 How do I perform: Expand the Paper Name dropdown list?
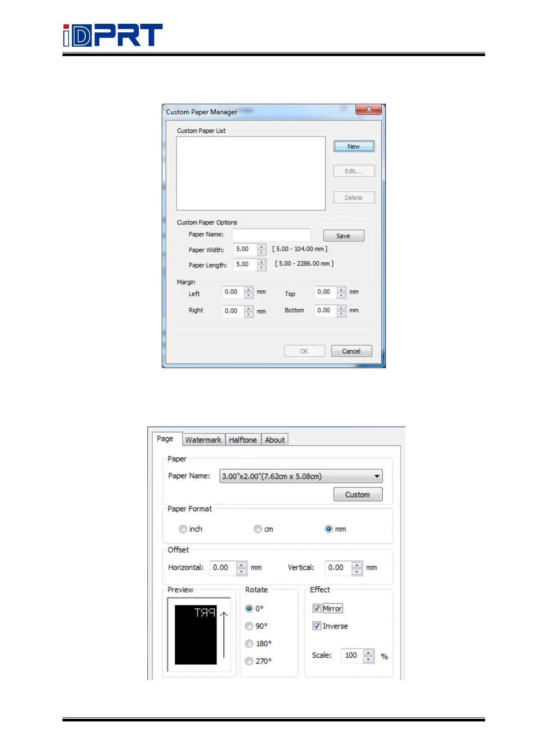point(377,476)
